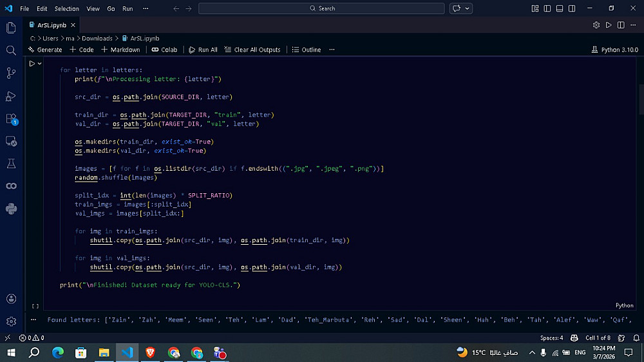644x362 pixels.
Task: Open the Run and Debug view
Action: [x=11, y=96]
